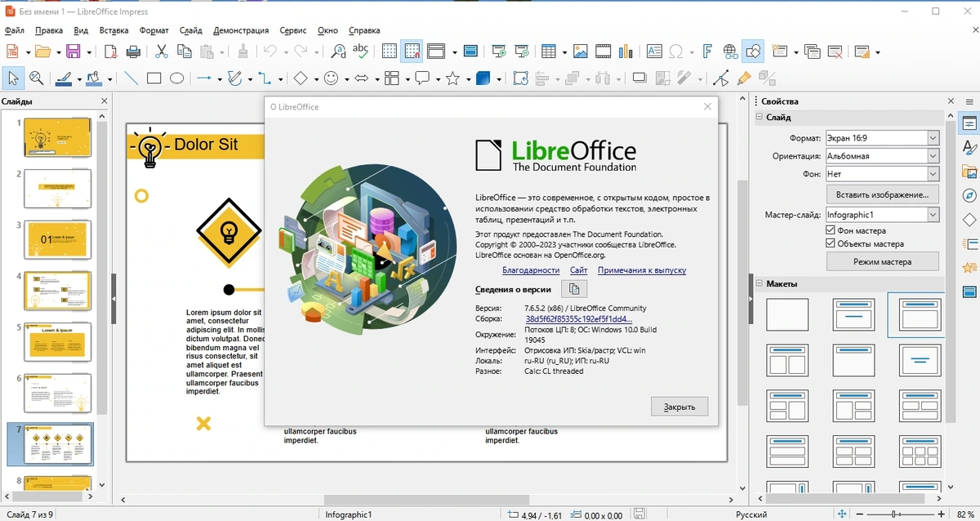Click the Find and Replace icon
This screenshot has width=980, height=521.
pyautogui.click(x=338, y=51)
